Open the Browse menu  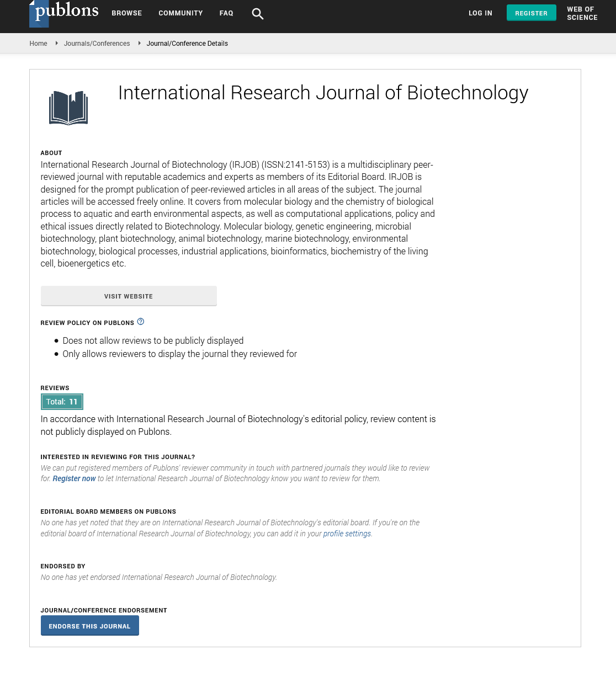point(127,13)
